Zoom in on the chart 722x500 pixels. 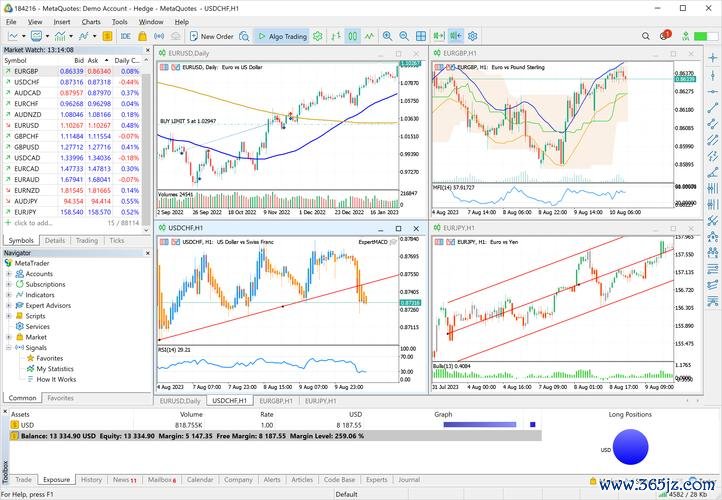click(387, 36)
